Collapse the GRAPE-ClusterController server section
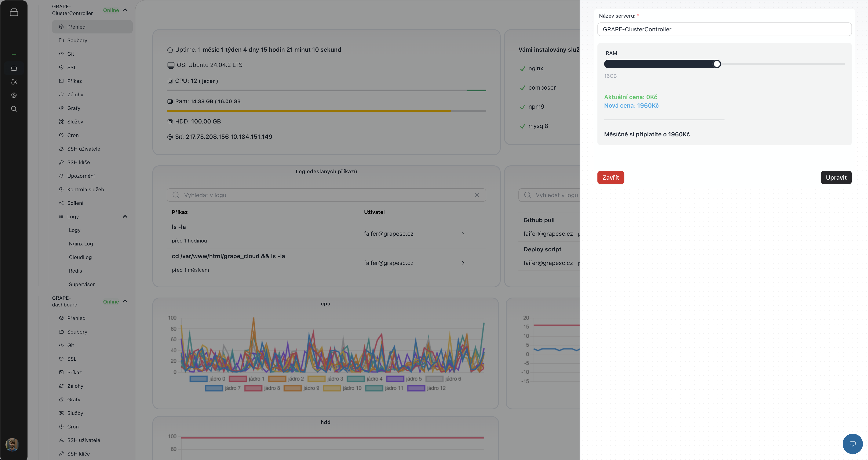868x460 pixels. 125,10
